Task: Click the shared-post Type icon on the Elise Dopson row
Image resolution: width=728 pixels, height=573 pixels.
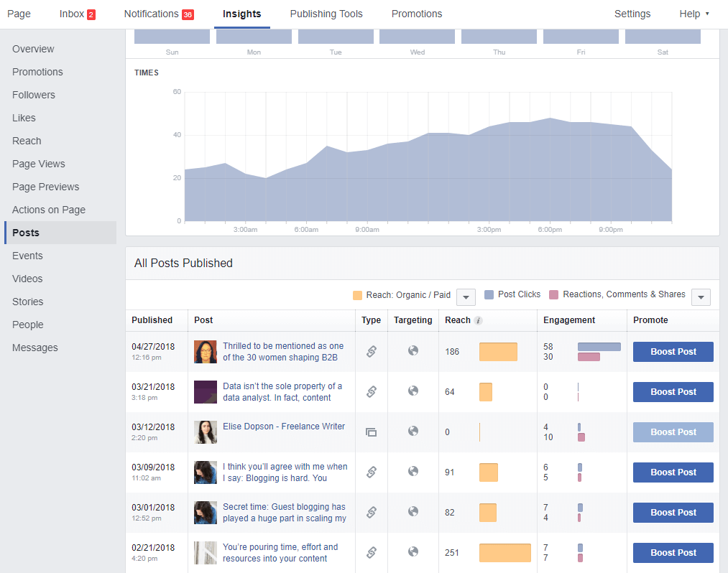Action: point(371,432)
